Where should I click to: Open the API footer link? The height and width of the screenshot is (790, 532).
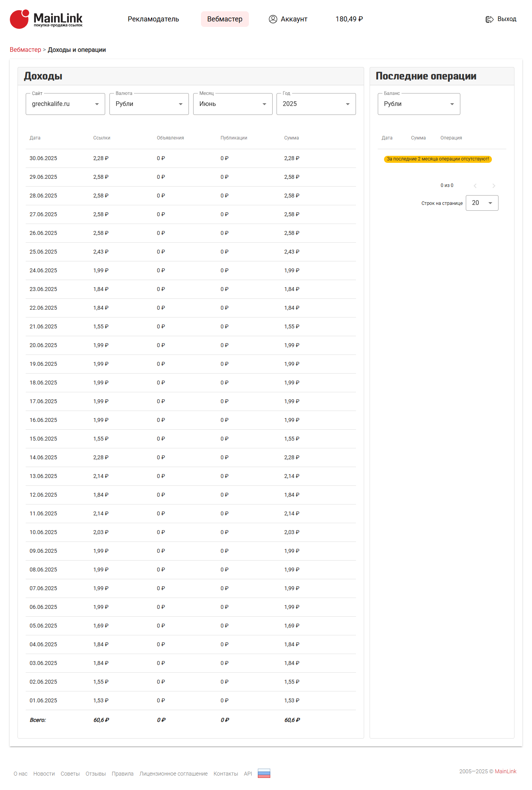click(248, 774)
